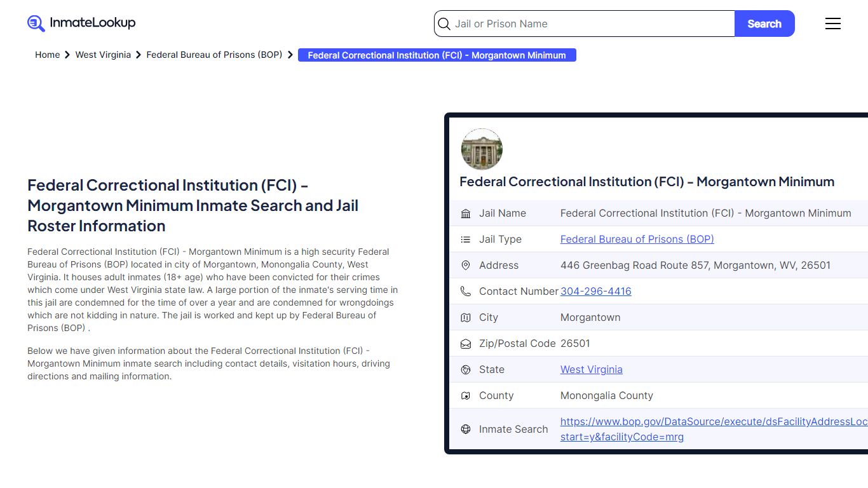Click the zip code value 26501
Screen dimensions: 868x488
575,344
